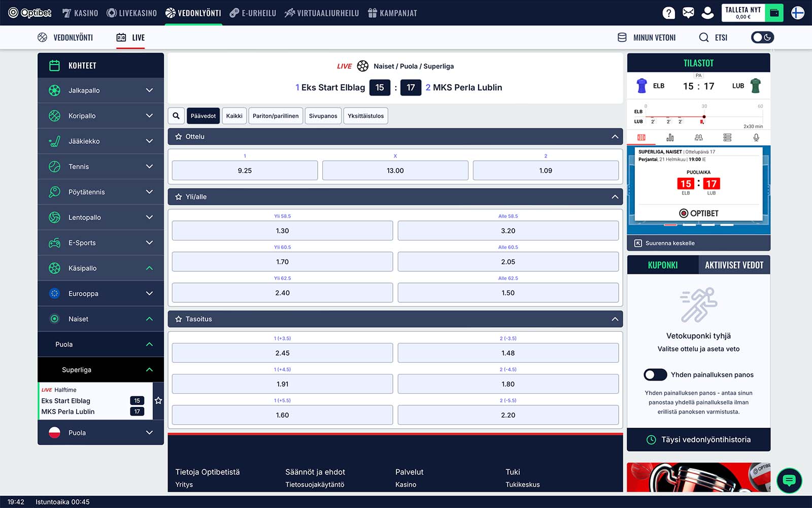Viewport: 812px width, 508px height.
Task: Click the search magnifier in market filters
Action: pyautogui.click(x=176, y=116)
